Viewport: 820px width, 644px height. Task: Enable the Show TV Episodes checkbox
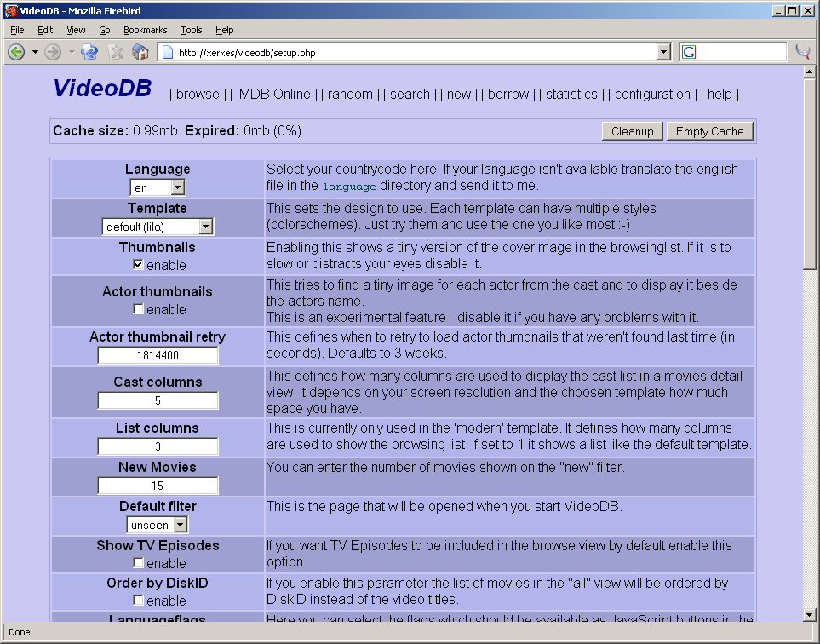pos(138,563)
